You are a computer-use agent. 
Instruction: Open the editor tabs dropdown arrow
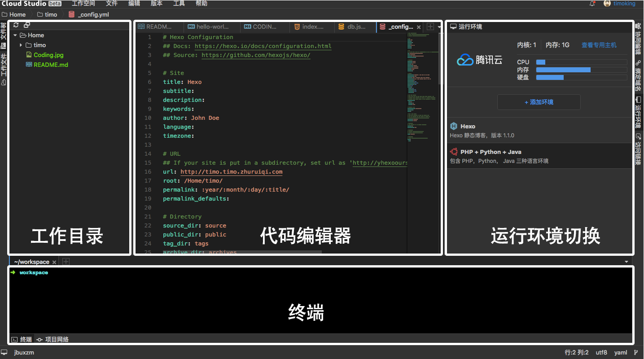click(x=439, y=27)
